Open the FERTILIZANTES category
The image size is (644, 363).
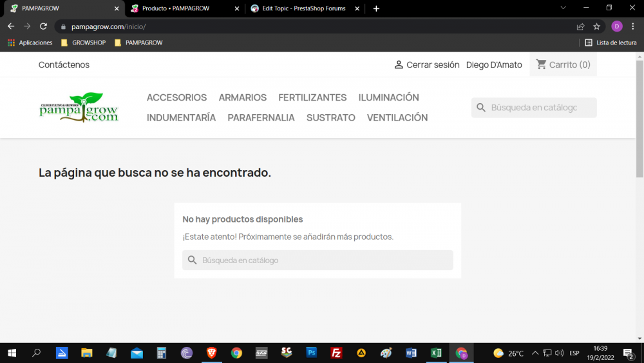point(312,97)
